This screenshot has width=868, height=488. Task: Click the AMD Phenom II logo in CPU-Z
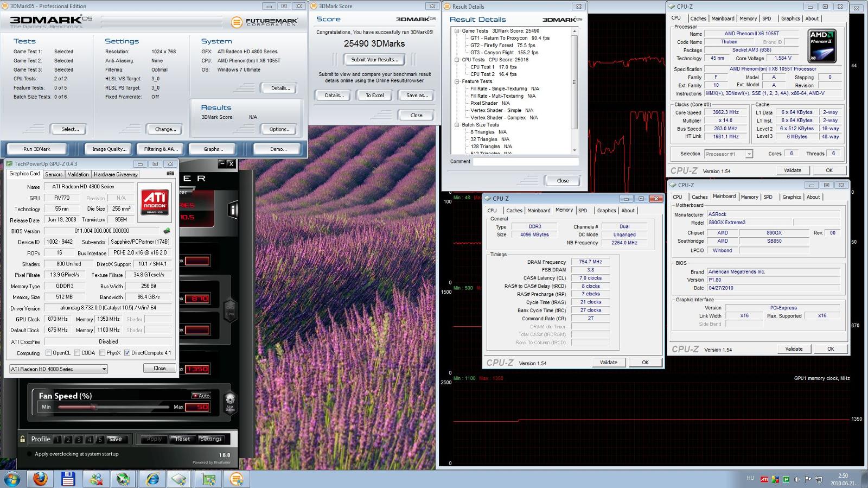pyautogui.click(x=822, y=45)
